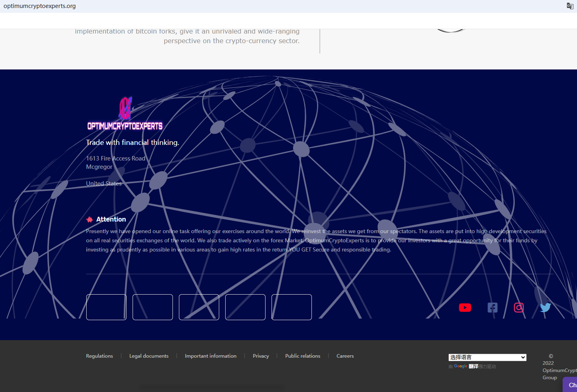Click the '2022' copyright year text

click(x=548, y=363)
